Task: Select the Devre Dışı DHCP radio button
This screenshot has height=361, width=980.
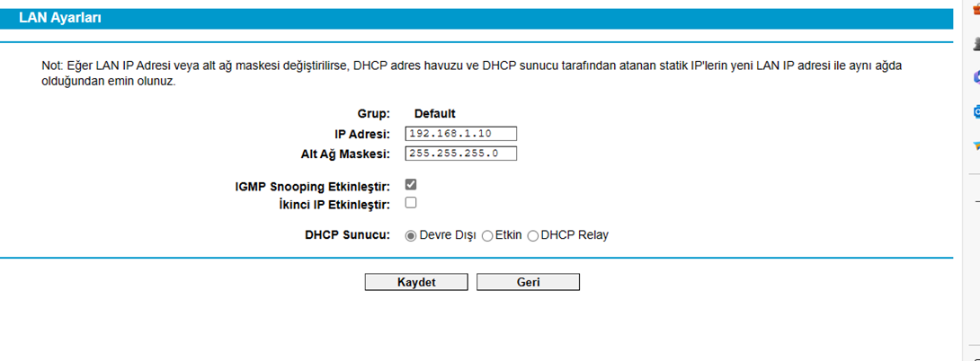Action: [x=411, y=236]
